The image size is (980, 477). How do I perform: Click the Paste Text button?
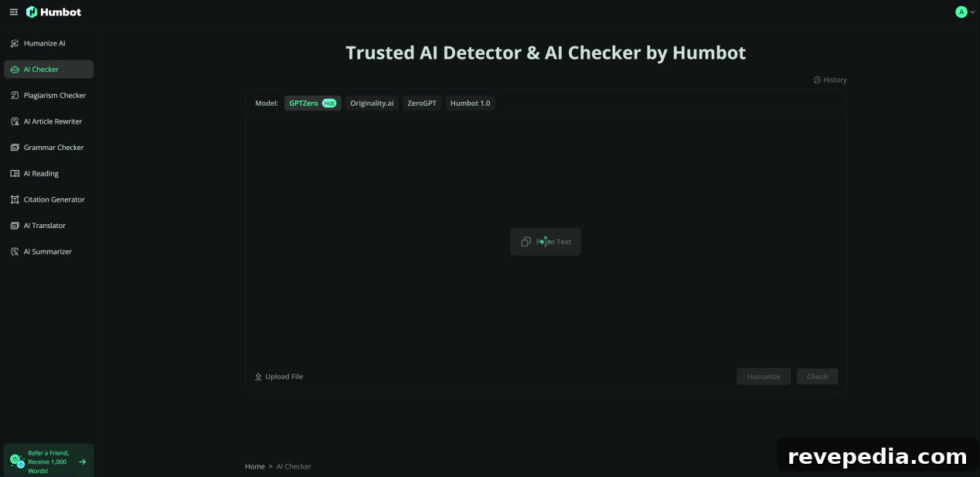tap(546, 241)
